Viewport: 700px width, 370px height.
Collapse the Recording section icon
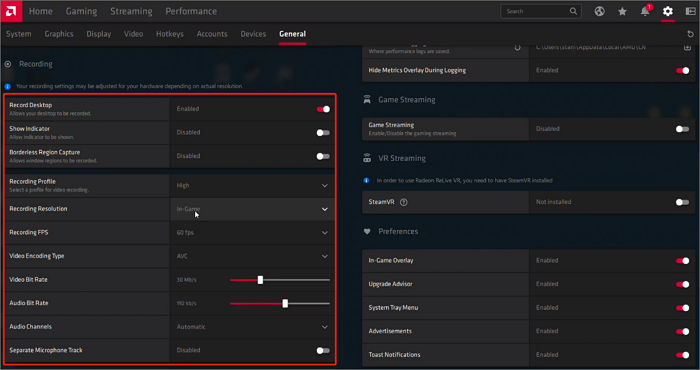[x=8, y=64]
